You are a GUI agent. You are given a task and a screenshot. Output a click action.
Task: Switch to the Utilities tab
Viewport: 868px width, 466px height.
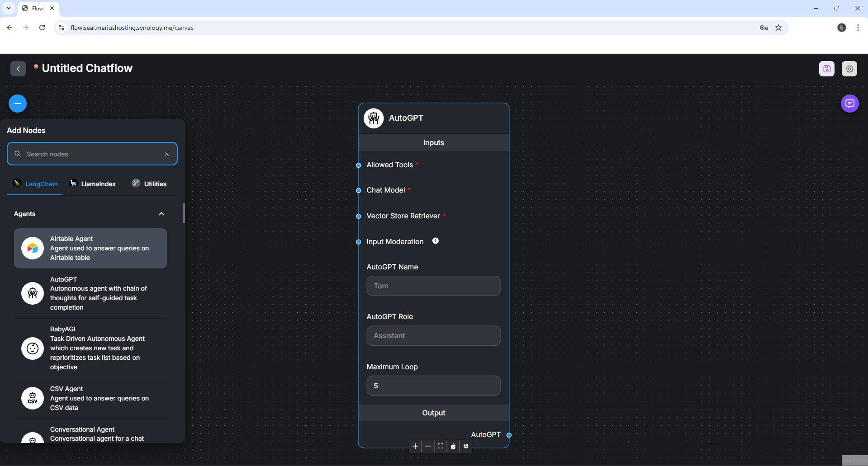pos(149,184)
